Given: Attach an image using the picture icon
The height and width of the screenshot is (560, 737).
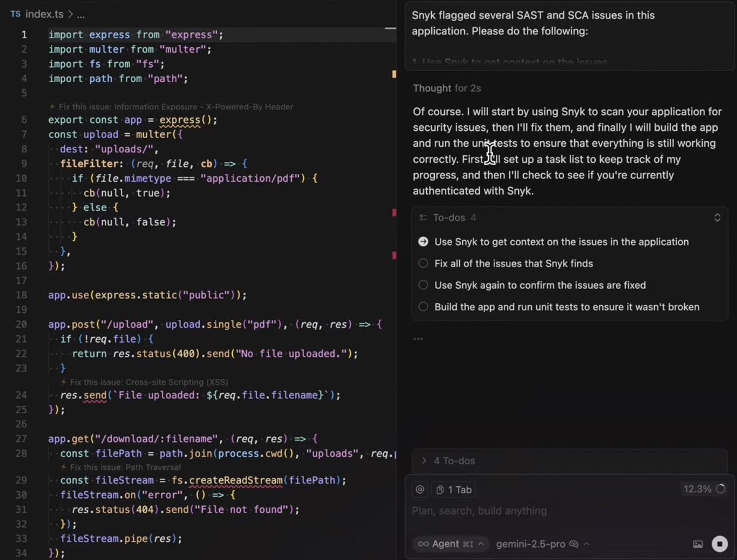Looking at the screenshot, I should 698,544.
